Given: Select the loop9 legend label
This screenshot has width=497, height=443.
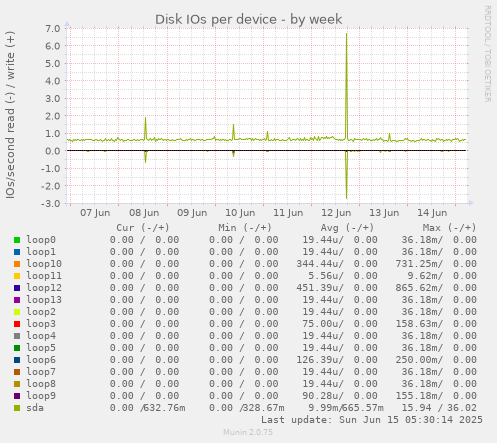Looking at the screenshot, I should 41,396.
